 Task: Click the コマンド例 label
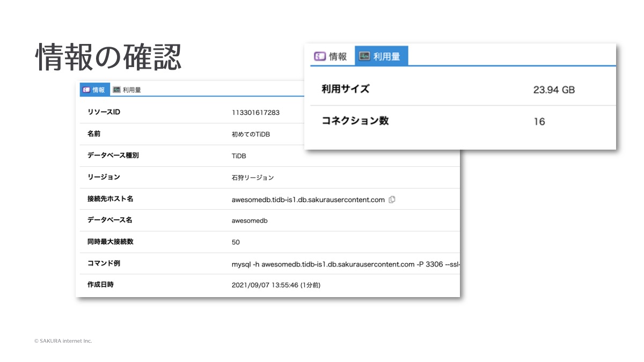pyautogui.click(x=104, y=263)
